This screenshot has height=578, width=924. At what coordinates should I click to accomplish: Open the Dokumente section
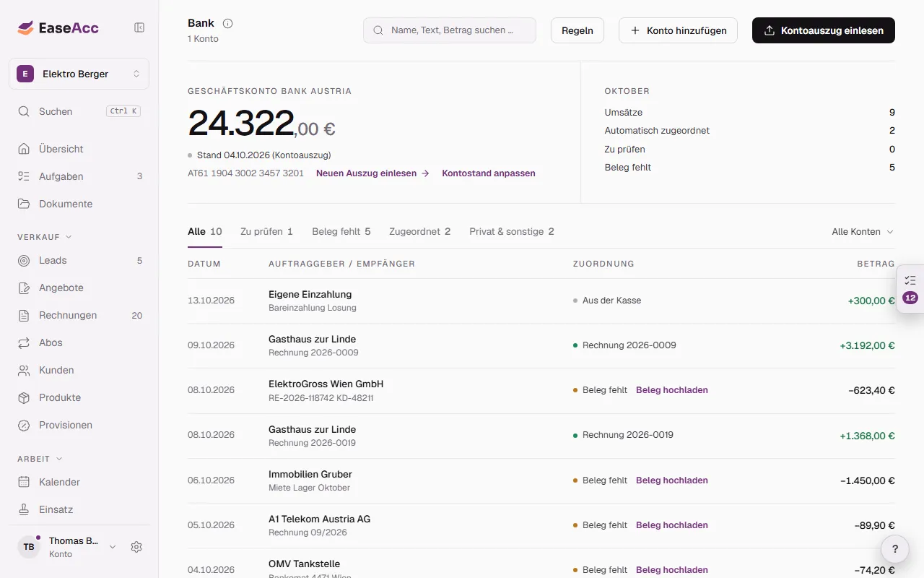coord(79,204)
